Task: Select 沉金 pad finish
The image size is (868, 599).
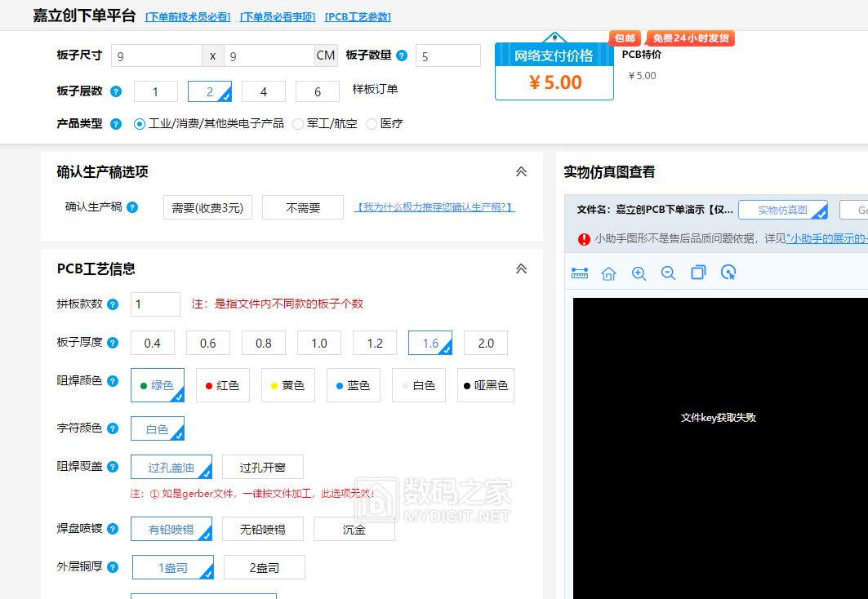Action: point(354,529)
